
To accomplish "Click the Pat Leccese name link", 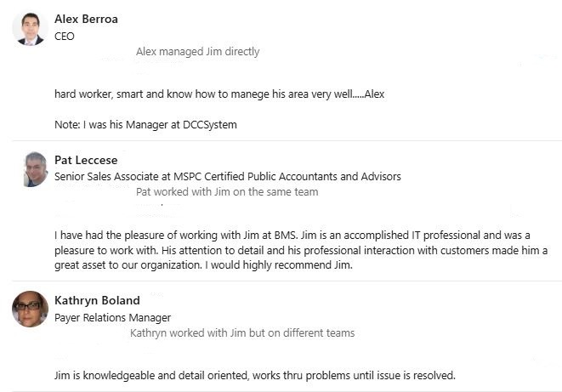I will coord(86,160).
